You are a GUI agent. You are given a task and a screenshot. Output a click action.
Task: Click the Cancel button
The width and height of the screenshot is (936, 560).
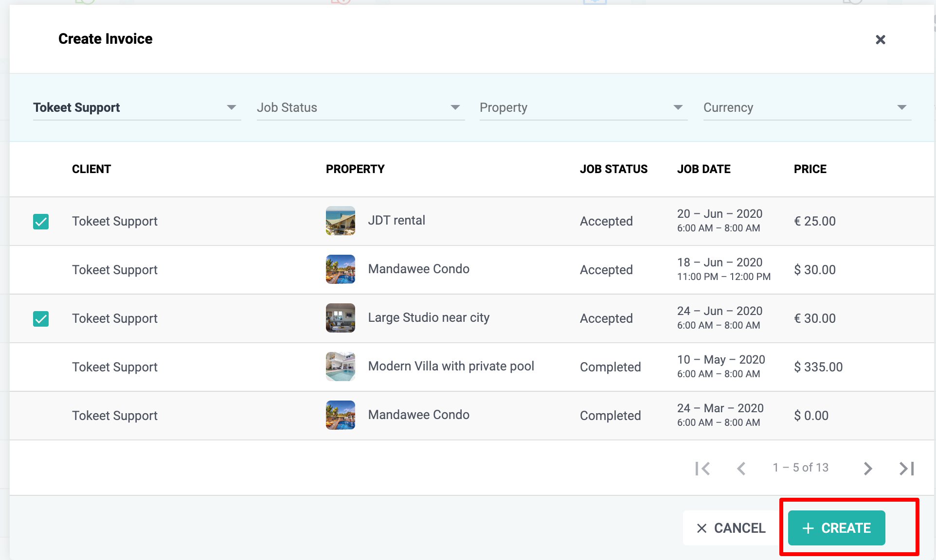coord(731,528)
